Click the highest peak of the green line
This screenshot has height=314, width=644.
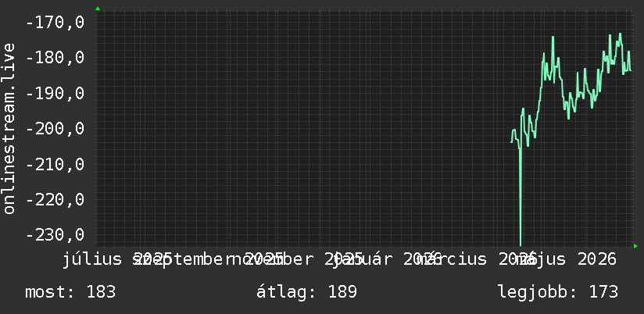coord(621,34)
